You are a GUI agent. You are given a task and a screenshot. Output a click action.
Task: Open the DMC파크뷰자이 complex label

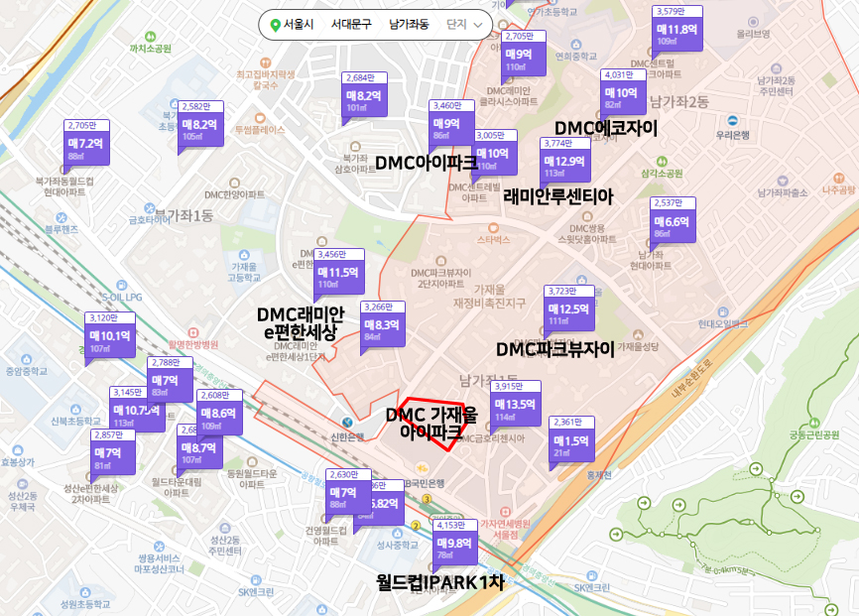click(x=554, y=347)
